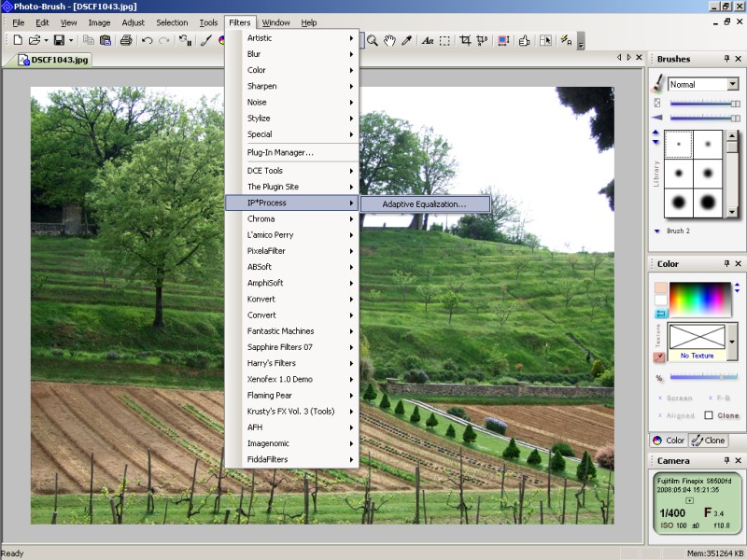Click the Print icon in the toolbar

125,40
